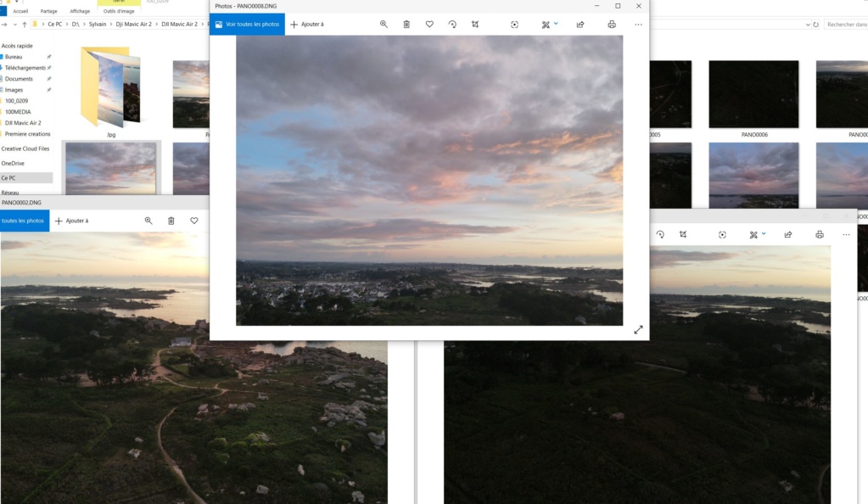More options dots in bottom-right Photos window

point(846,235)
